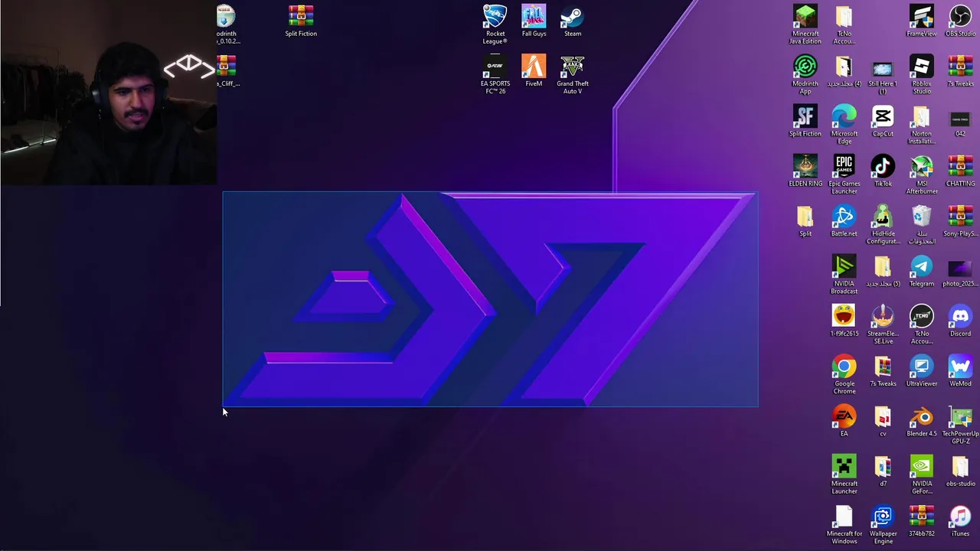Launch Blender 4.5
980x551 pixels.
pos(921,420)
